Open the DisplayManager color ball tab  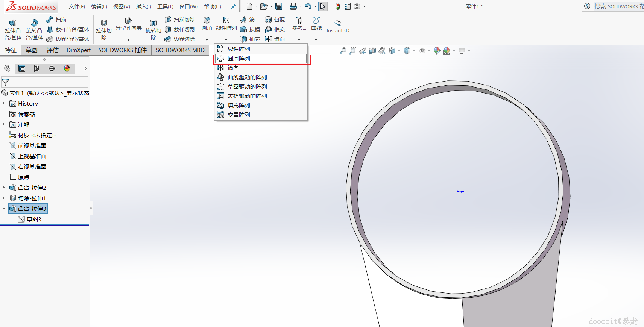[67, 68]
